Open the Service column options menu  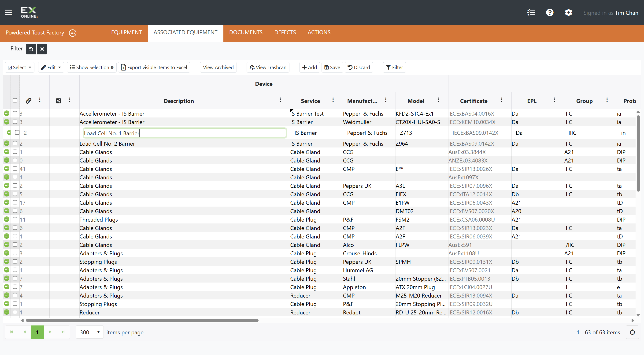click(x=333, y=100)
